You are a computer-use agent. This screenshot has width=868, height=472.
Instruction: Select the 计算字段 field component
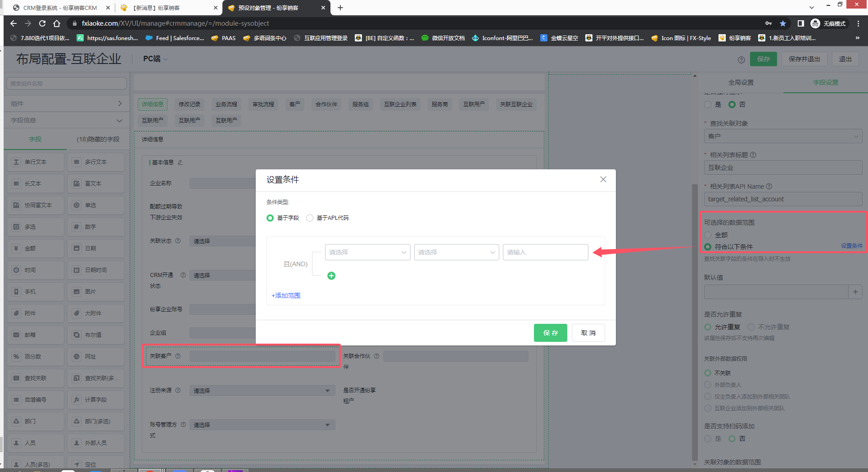pos(96,400)
